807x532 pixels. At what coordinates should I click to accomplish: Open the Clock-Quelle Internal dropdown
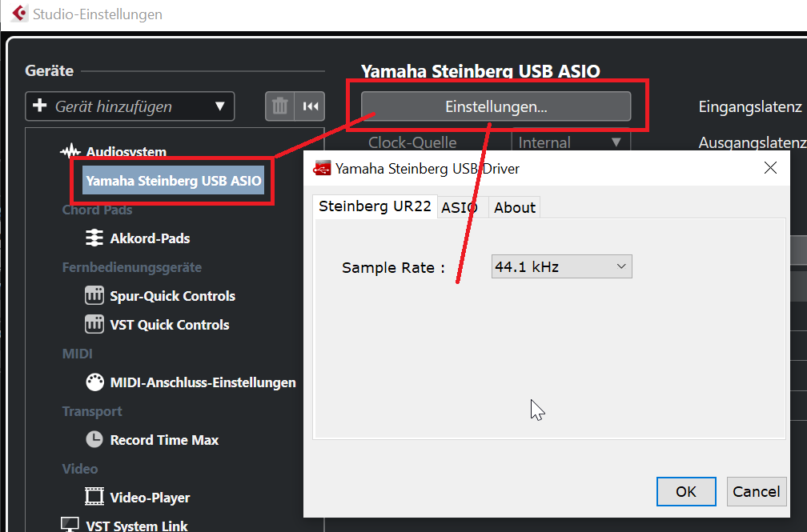point(571,142)
